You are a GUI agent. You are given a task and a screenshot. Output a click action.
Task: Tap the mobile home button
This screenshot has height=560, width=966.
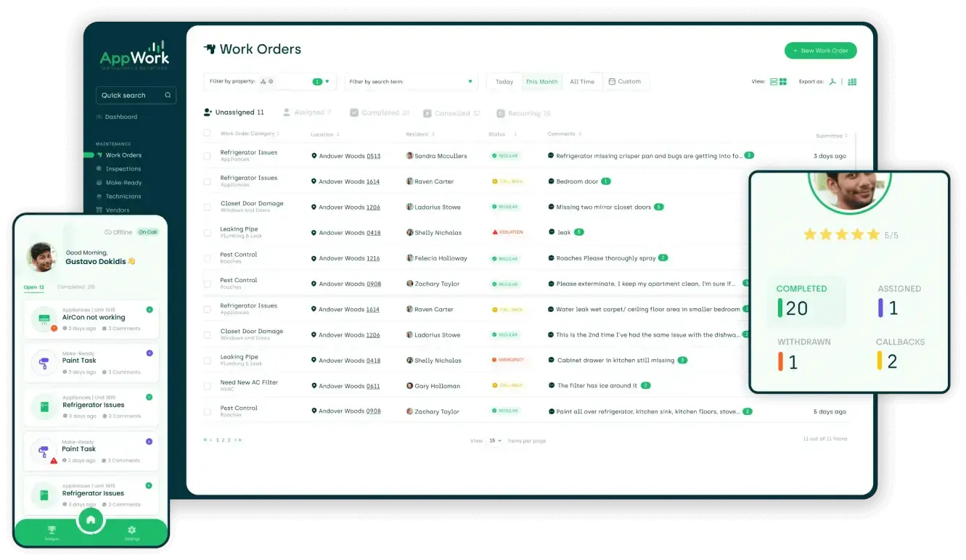coord(91,520)
